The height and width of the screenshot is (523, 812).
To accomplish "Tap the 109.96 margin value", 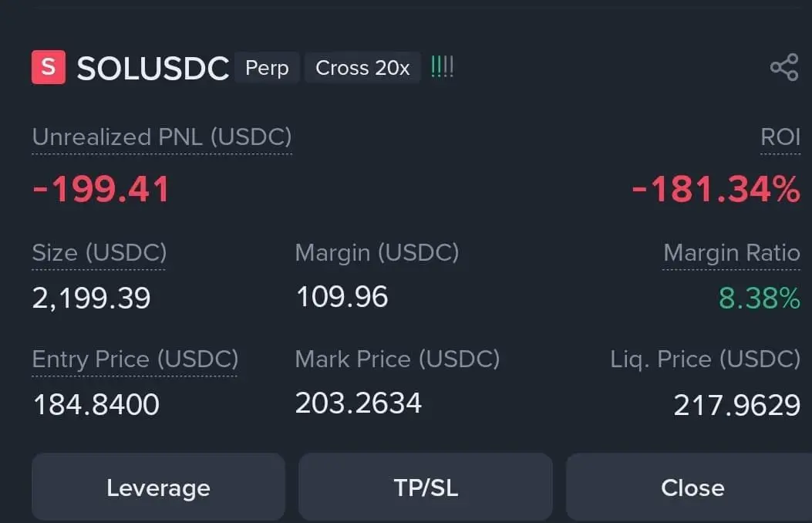I will tap(342, 297).
